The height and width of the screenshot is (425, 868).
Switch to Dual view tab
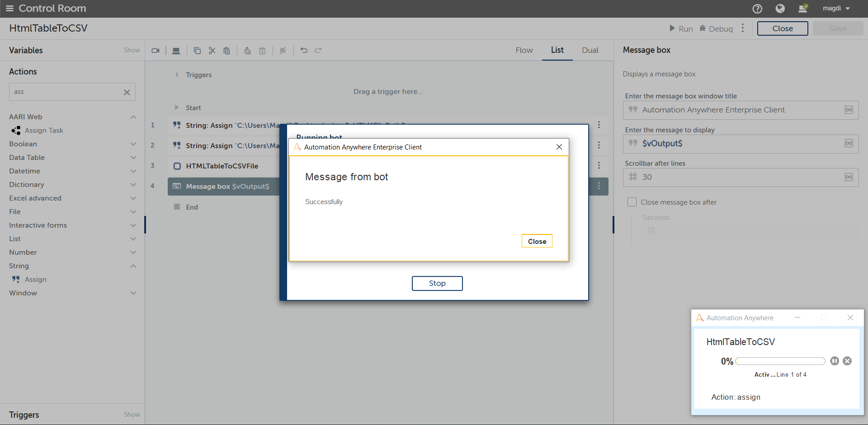(590, 50)
